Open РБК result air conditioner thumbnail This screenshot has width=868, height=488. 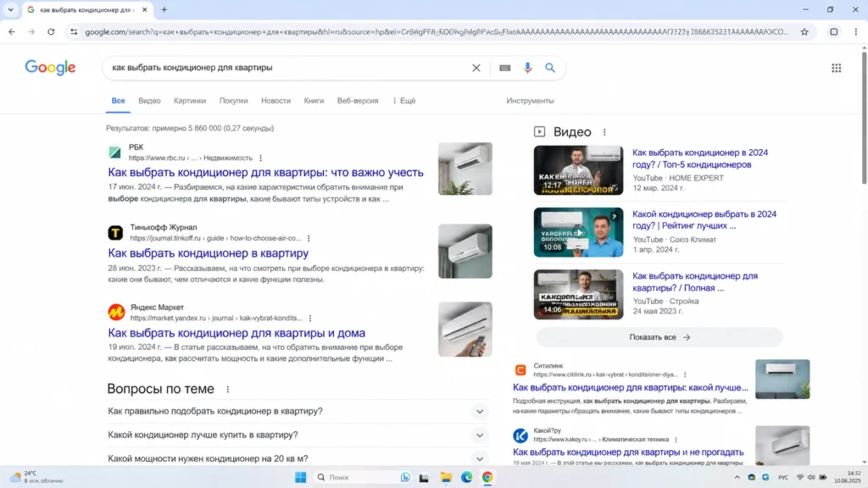[465, 169]
